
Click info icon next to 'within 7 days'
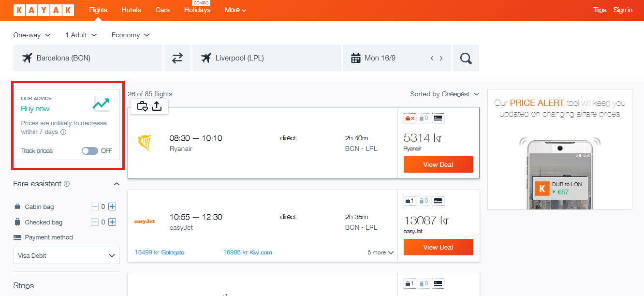[63, 132]
